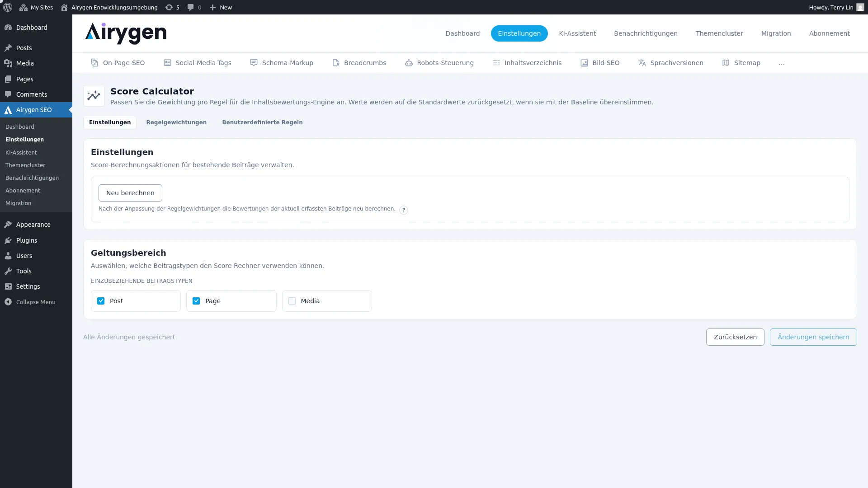Click the Dashboard gauge icon in sidebar
Screen dimensions: 868x488
(8, 28)
